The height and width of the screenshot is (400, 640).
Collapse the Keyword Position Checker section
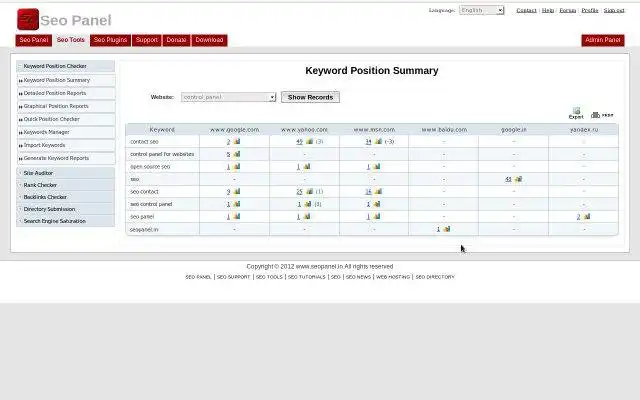coord(65,66)
